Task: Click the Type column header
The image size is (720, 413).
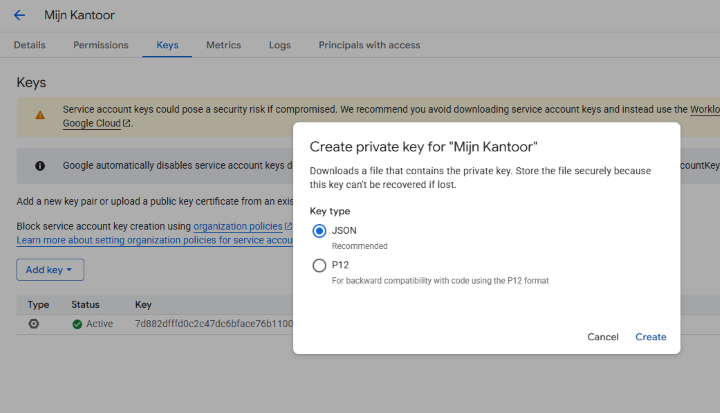Action: pyautogui.click(x=38, y=305)
